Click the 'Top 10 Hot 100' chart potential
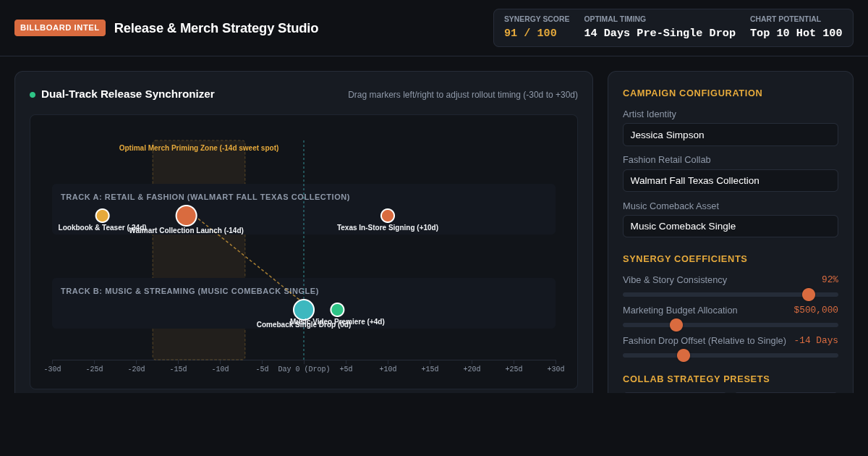Image resolution: width=868 pixels, height=456 pixels. pos(796,33)
